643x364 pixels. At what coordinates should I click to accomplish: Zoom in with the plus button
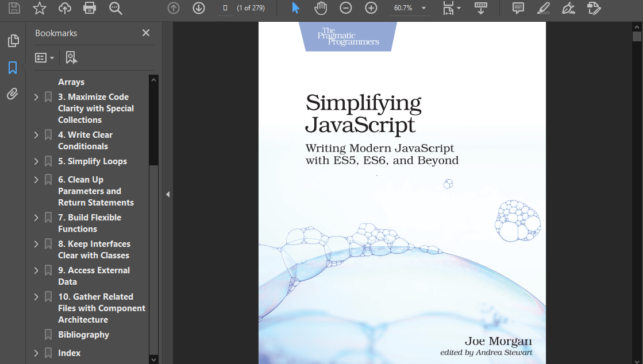tap(371, 8)
